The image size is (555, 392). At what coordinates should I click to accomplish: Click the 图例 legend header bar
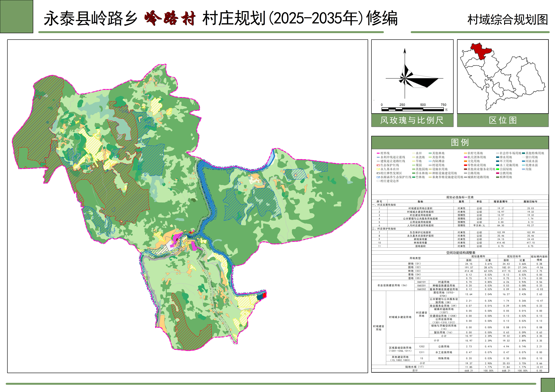tap(460, 143)
